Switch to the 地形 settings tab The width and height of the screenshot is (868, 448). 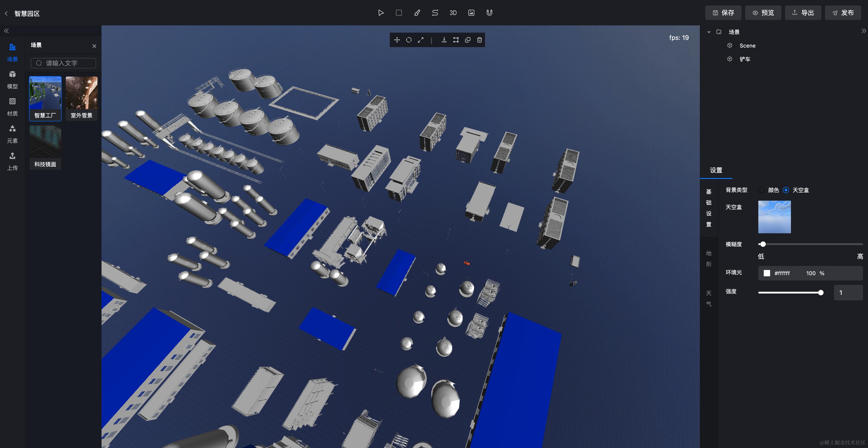709,258
